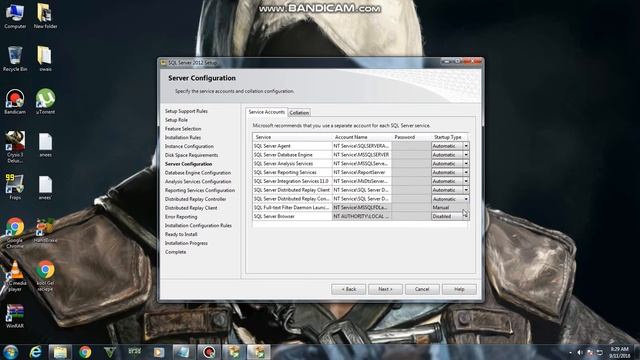640x360 pixels.
Task: Click the Error Reporting step
Action: tap(181, 217)
